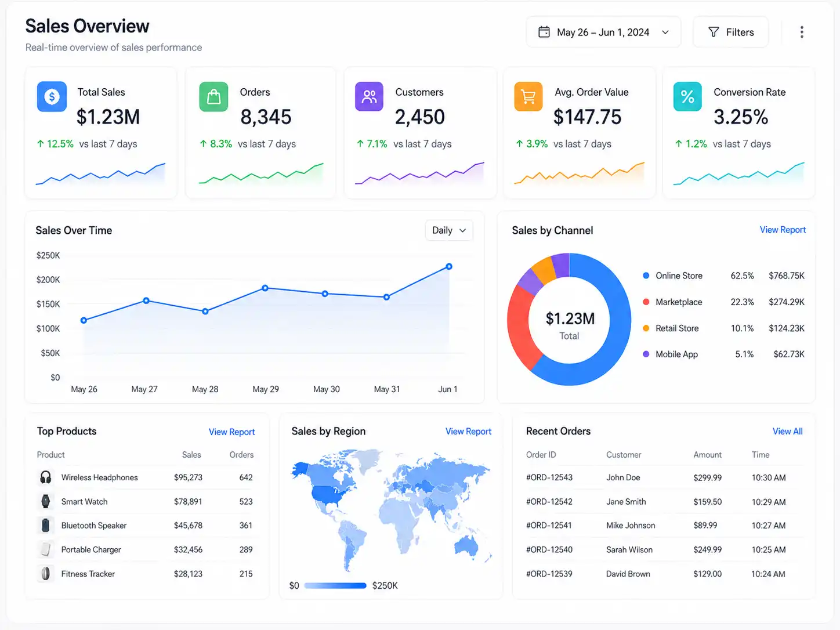
Task: Click the Bluetooth Speaker product icon
Action: pyautogui.click(x=45, y=526)
